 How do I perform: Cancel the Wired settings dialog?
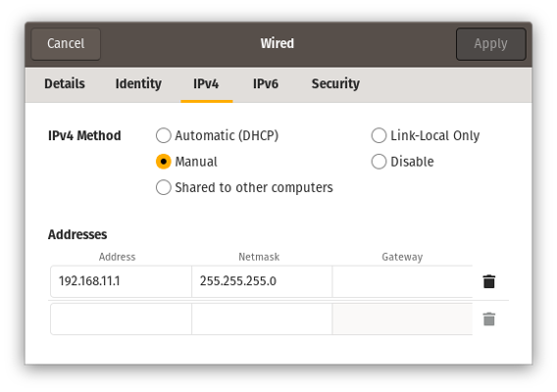(x=66, y=44)
